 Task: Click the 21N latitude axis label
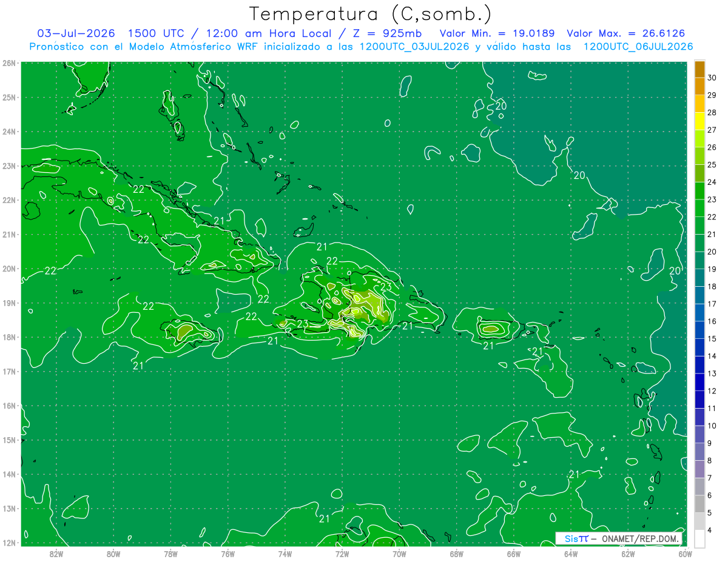point(9,234)
